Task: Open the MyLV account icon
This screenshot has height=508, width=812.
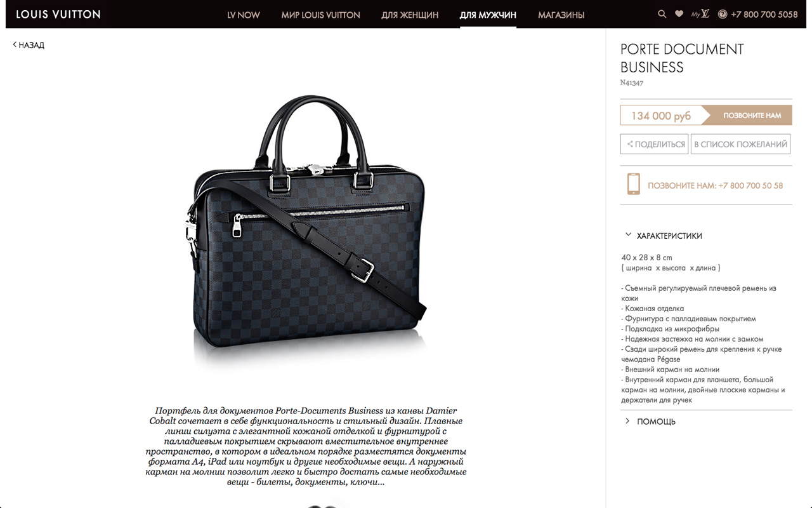Action: tap(700, 14)
